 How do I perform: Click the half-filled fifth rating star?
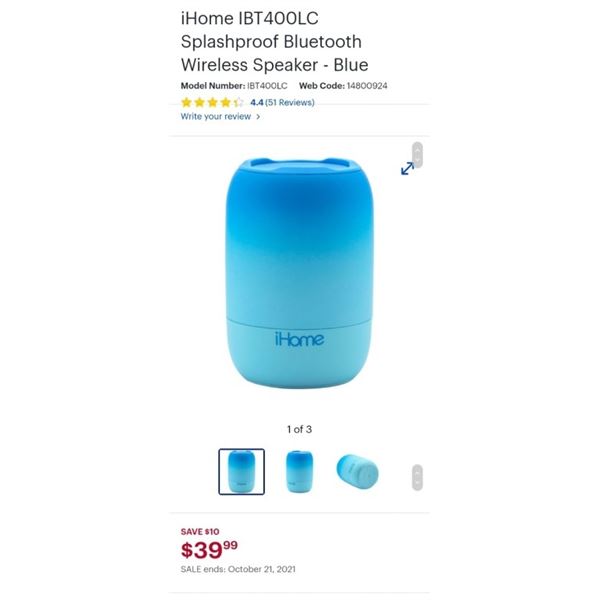click(238, 103)
